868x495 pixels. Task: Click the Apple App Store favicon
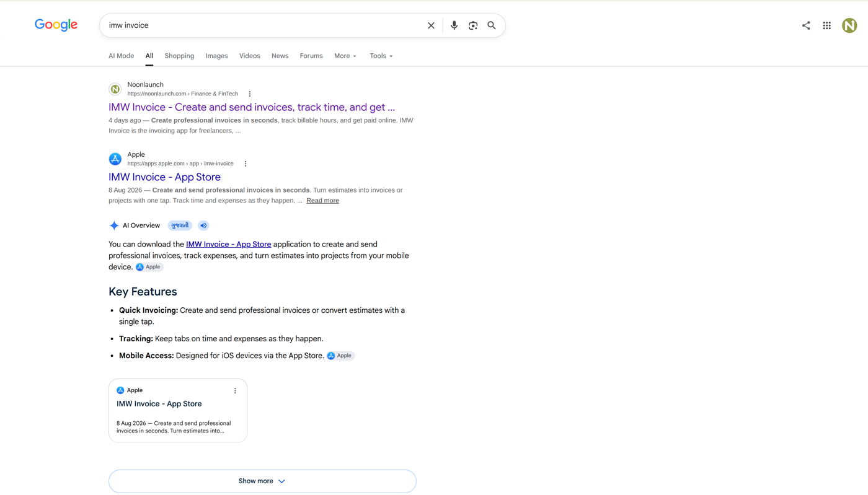115,159
